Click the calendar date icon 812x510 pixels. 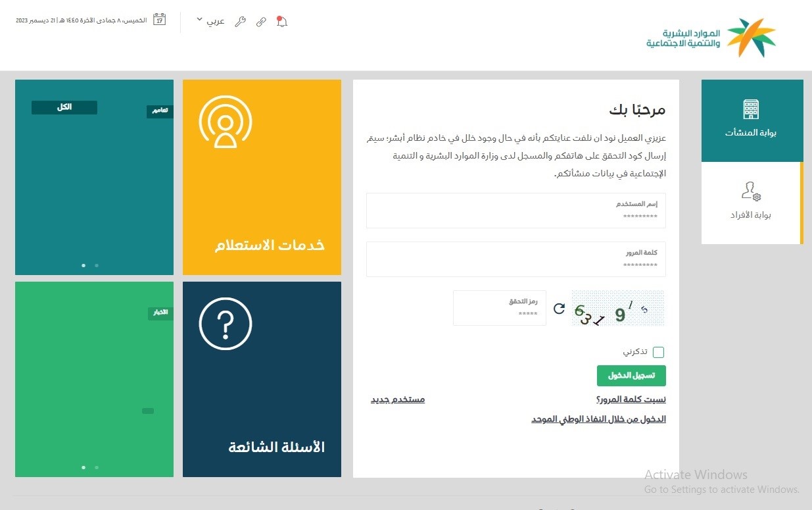click(159, 19)
